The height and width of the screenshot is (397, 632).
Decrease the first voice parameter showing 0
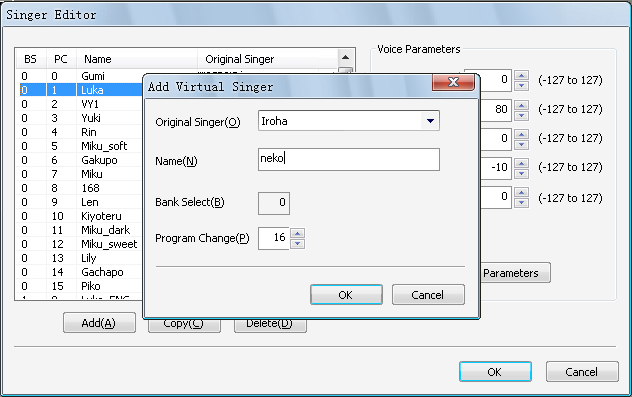pos(522,85)
